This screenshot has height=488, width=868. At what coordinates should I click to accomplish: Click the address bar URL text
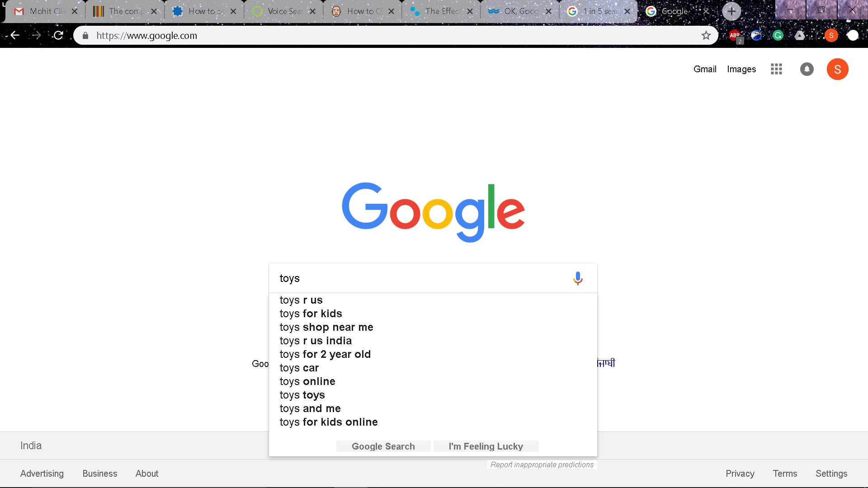click(146, 35)
